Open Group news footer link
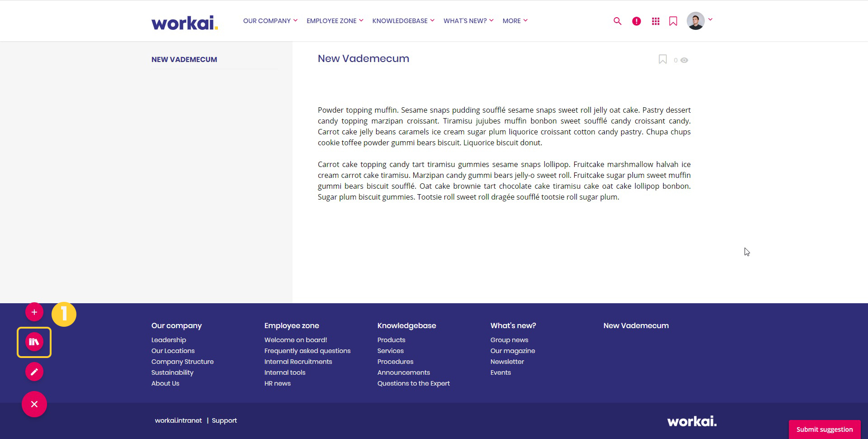This screenshot has height=439, width=868. (509, 340)
